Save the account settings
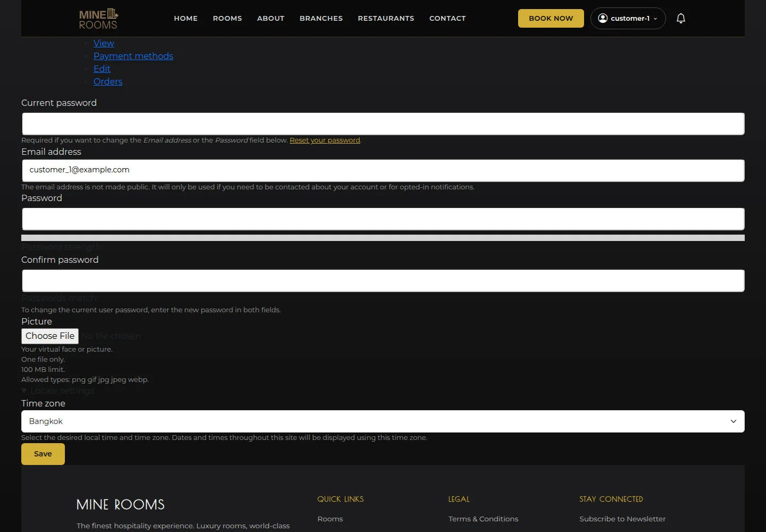Image resolution: width=766 pixels, height=532 pixels. (x=43, y=454)
